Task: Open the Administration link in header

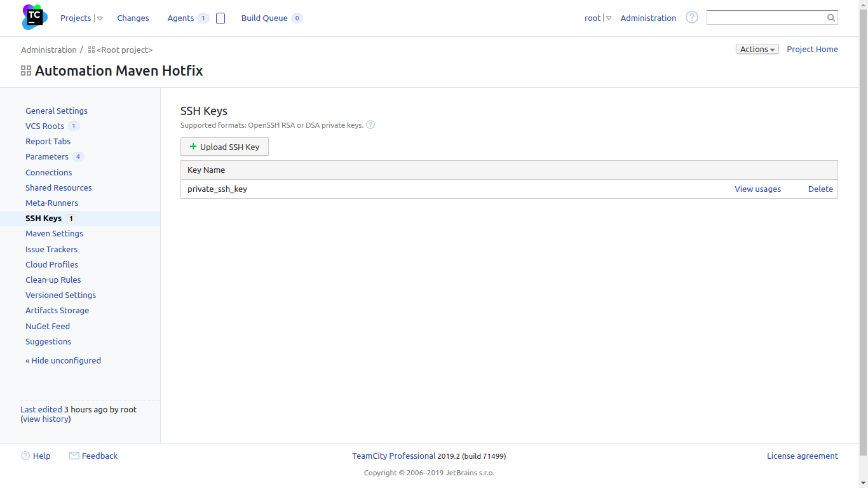Action: 648,18
